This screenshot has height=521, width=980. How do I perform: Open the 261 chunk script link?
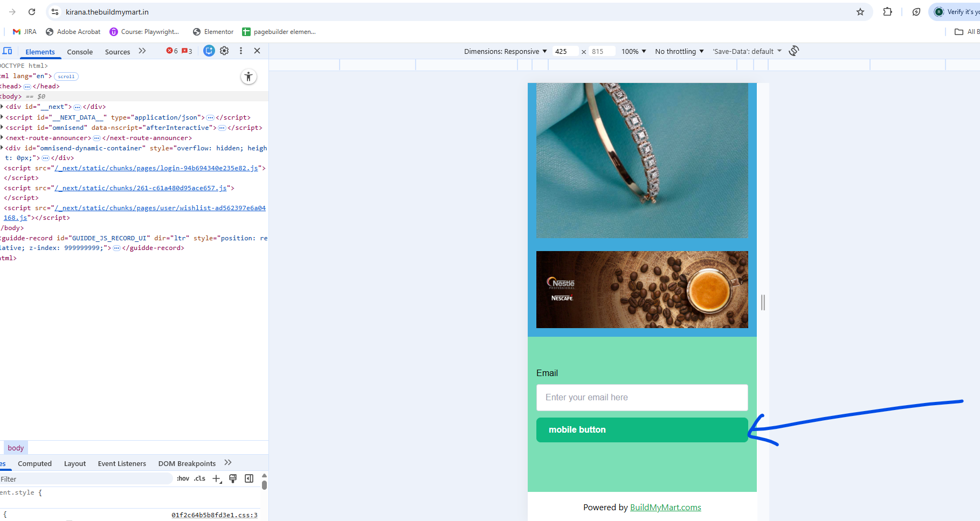pyautogui.click(x=141, y=188)
